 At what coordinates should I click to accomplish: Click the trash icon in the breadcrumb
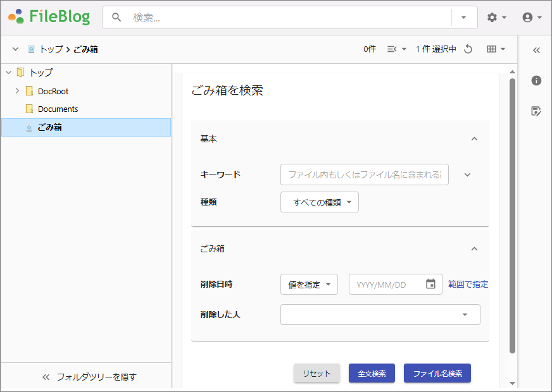[31, 49]
